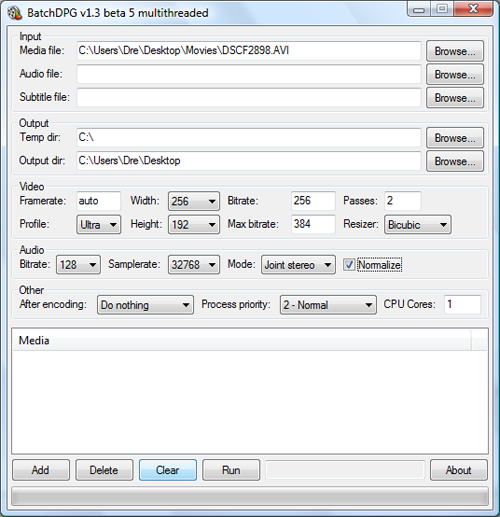Click the Framerate input field
The image size is (500, 517).
[98, 201]
